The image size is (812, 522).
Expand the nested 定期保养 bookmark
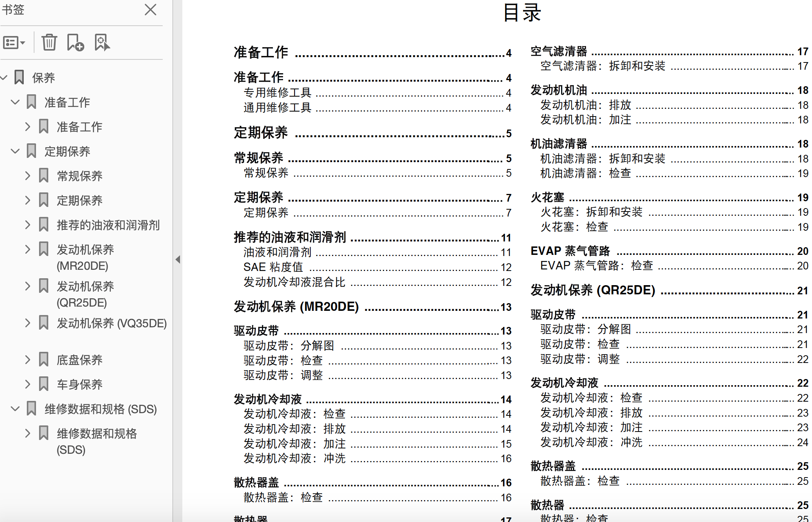pyautogui.click(x=28, y=200)
